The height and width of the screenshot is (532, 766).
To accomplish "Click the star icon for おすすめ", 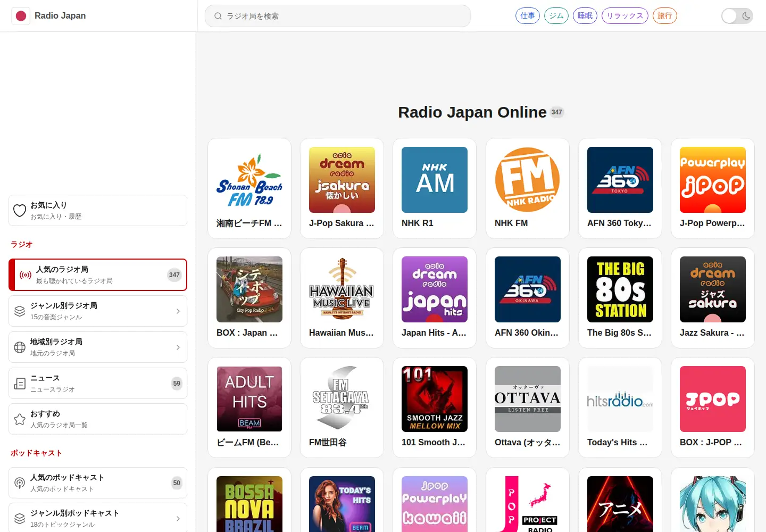I will tap(20, 419).
